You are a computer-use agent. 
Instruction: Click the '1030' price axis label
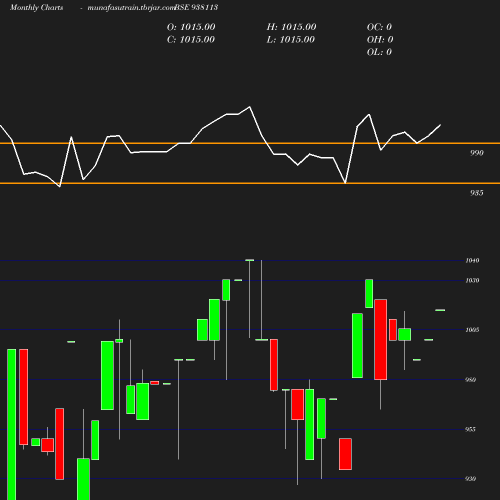[x=472, y=280]
